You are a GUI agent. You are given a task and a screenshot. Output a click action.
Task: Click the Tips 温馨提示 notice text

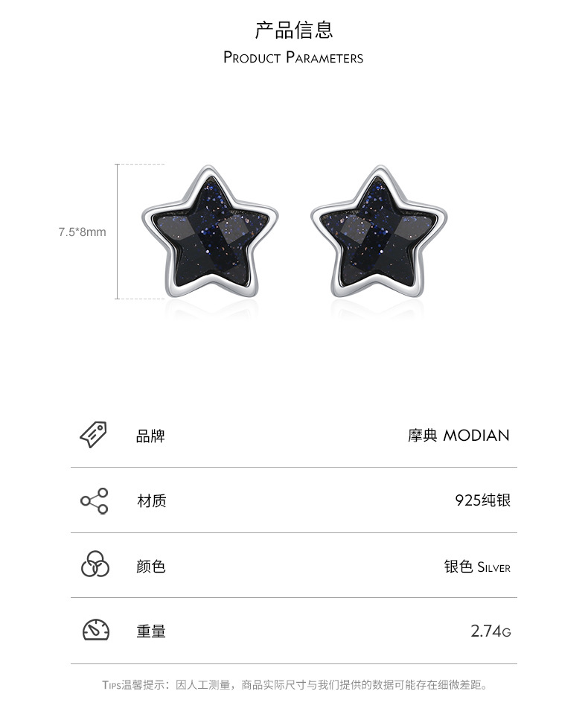point(295,685)
